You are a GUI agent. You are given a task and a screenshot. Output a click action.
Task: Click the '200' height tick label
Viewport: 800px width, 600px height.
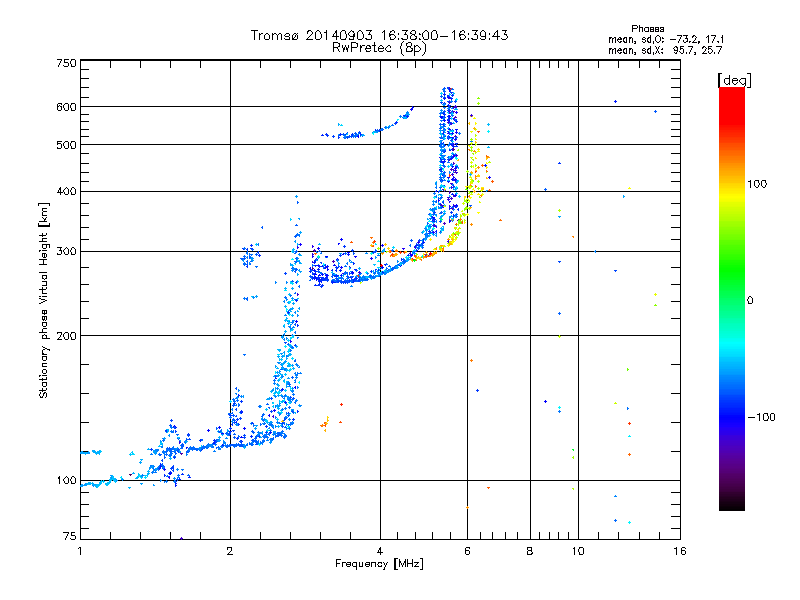point(66,336)
